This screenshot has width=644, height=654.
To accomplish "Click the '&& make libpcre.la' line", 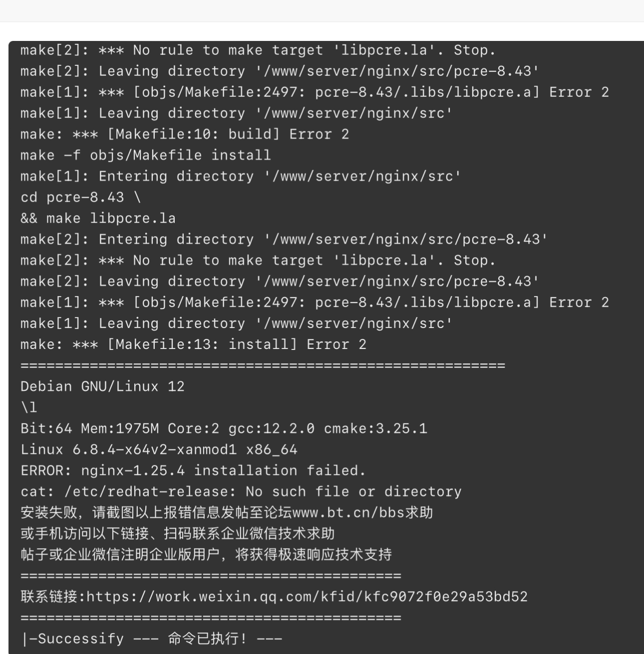I will click(98, 218).
